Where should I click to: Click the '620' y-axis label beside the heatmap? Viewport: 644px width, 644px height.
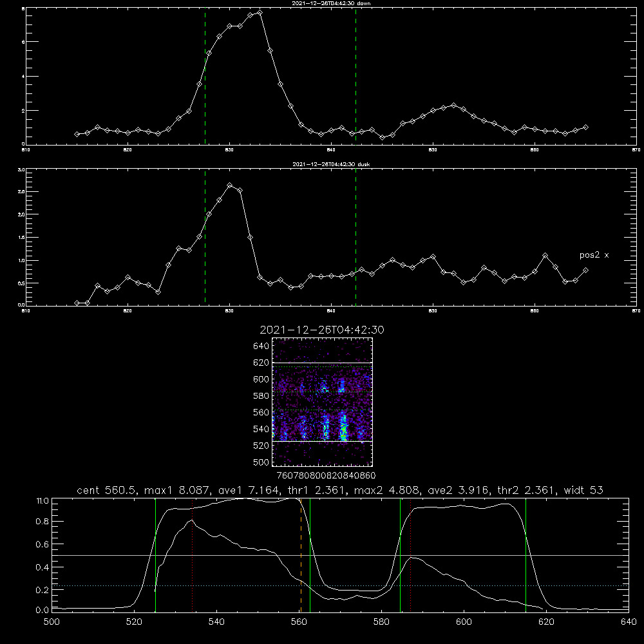pos(261,363)
